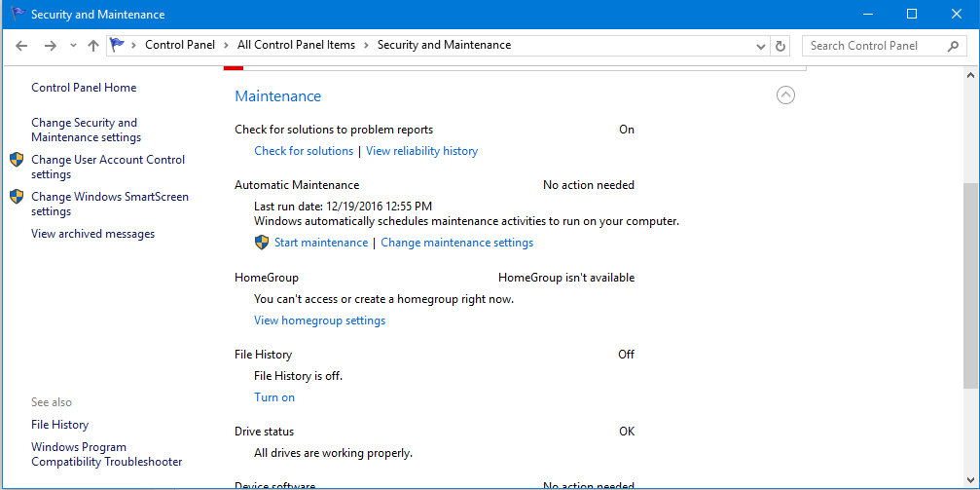This screenshot has width=980, height=490.
Task: Click the Search Control Panel field
Action: click(x=882, y=46)
